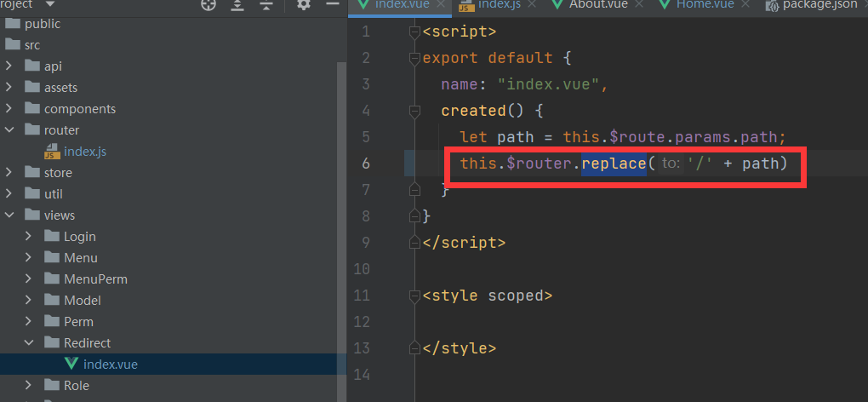Expand the Model folder chevron
This screenshot has height=402, width=868.
pos(29,300)
